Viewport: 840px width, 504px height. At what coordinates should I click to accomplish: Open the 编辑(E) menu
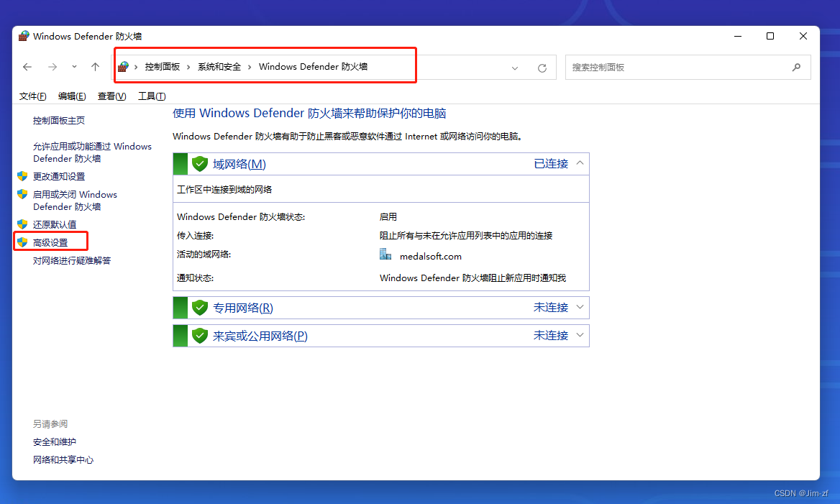[72, 96]
